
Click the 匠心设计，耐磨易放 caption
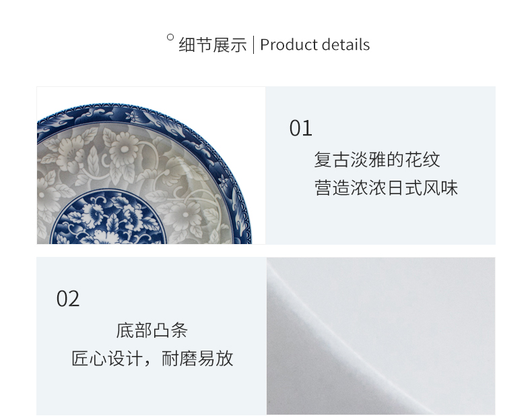point(152,359)
